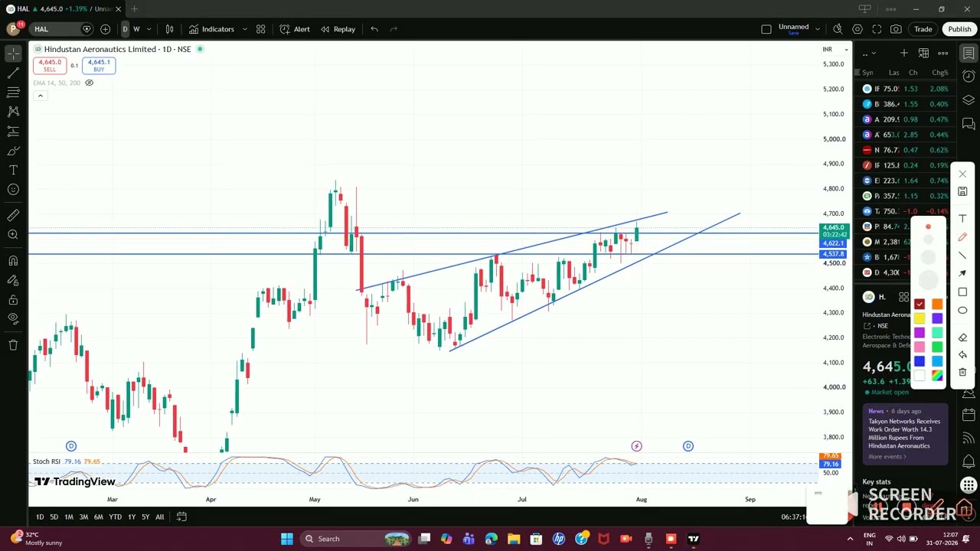Viewport: 980px width, 551px height.
Task: Create a new Alert
Action: tap(295, 29)
